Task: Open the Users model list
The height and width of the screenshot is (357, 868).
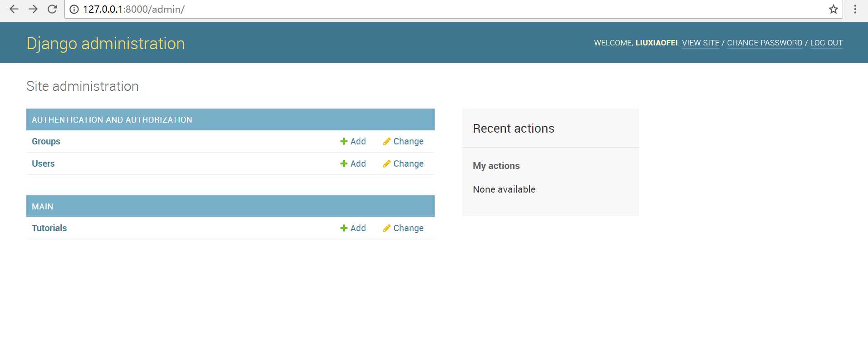Action: (43, 164)
